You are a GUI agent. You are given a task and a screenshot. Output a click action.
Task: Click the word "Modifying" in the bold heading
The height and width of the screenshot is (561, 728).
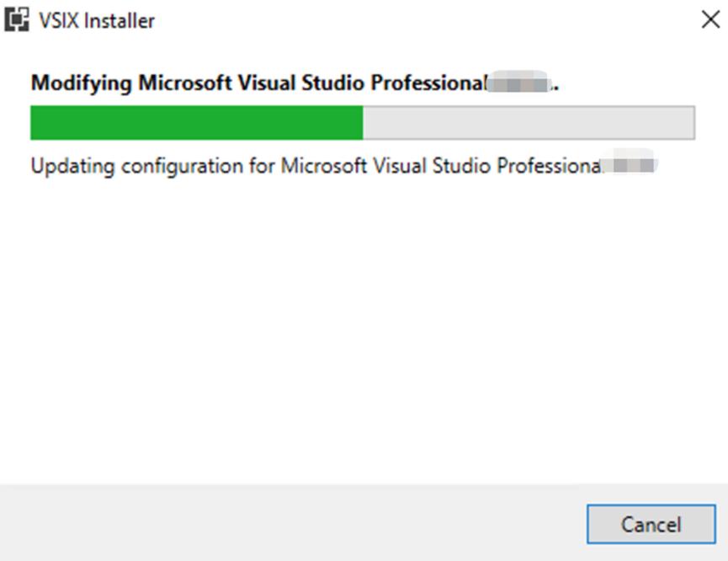tap(82, 83)
